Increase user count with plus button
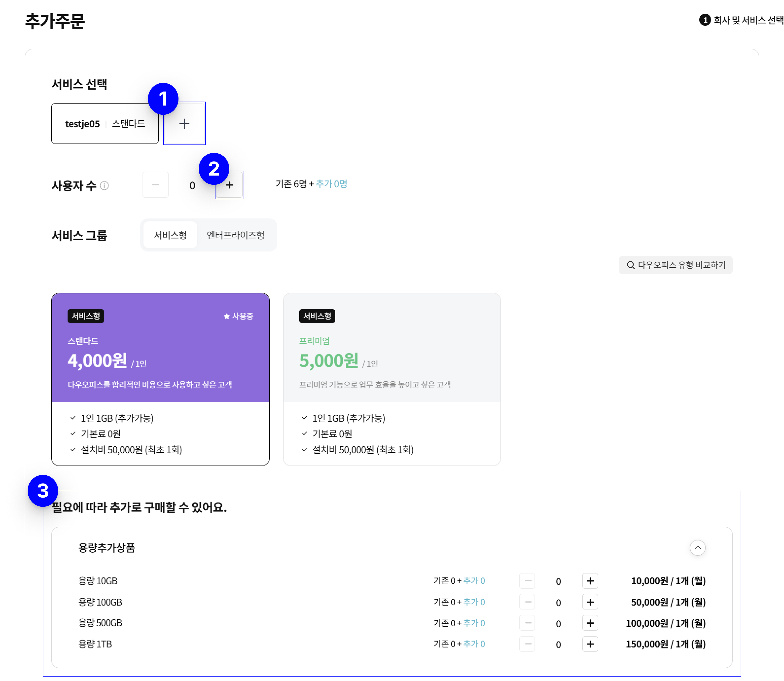This screenshot has width=784, height=681. (x=230, y=185)
